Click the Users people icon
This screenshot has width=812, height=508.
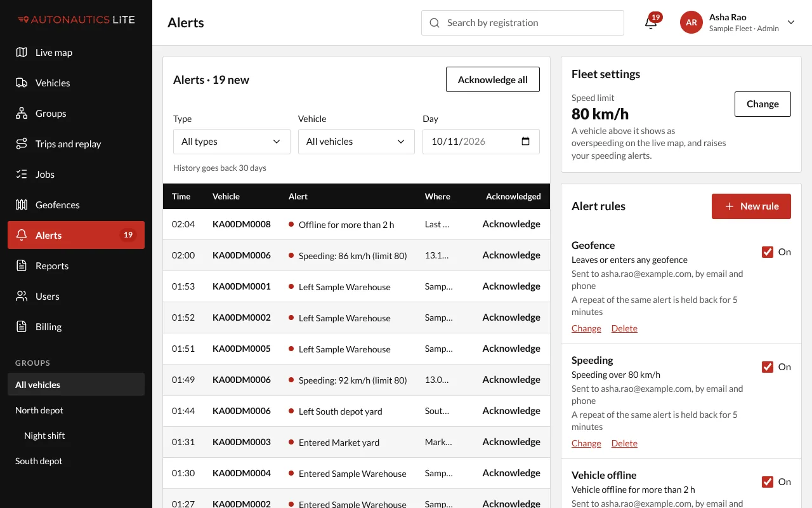[22, 296]
